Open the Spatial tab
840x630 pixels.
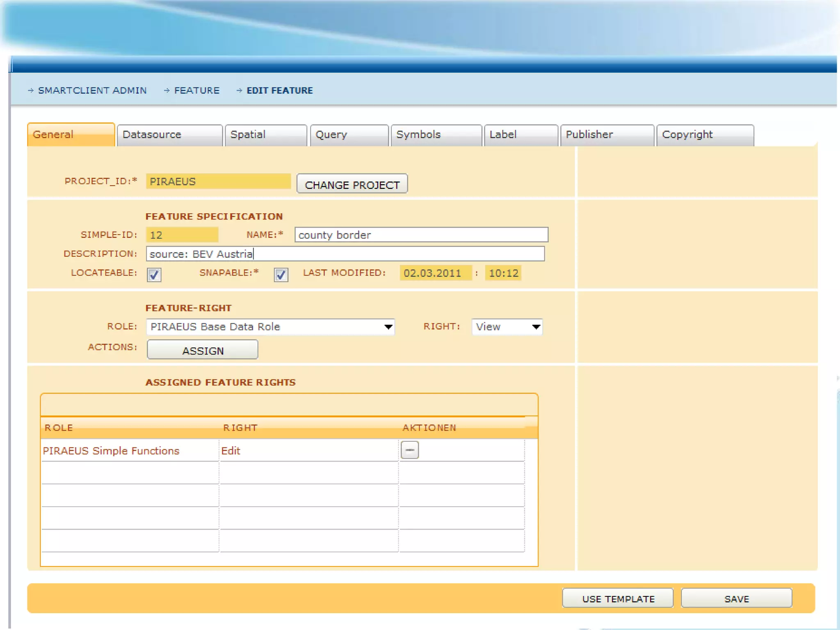pos(265,135)
